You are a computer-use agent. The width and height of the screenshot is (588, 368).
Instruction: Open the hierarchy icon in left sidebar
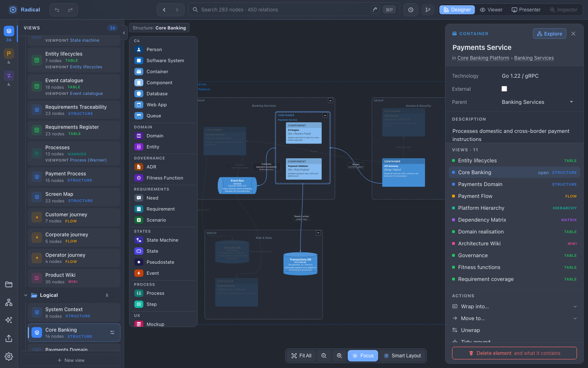(x=9, y=303)
